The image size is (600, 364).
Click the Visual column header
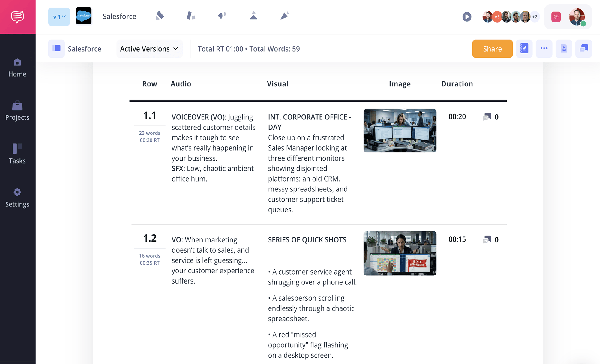[x=278, y=84]
